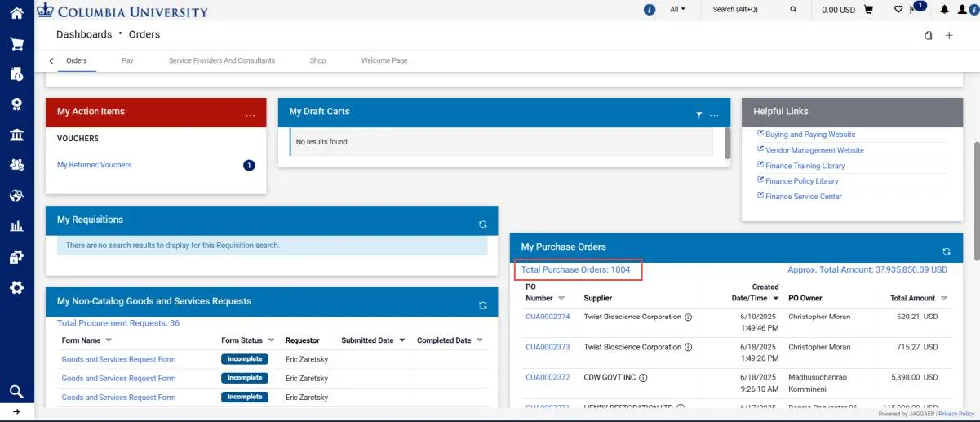Open notifications bell icon
The width and height of the screenshot is (980, 422).
944,10
